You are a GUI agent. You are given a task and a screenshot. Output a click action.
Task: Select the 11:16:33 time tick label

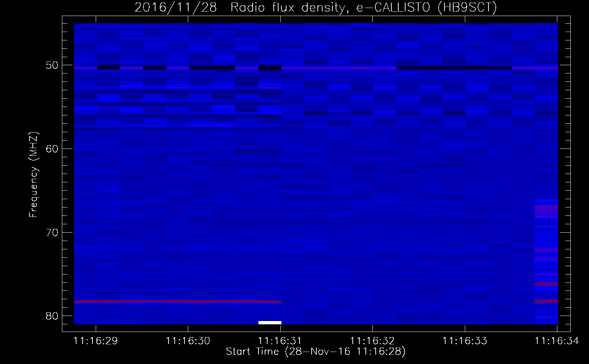465,341
